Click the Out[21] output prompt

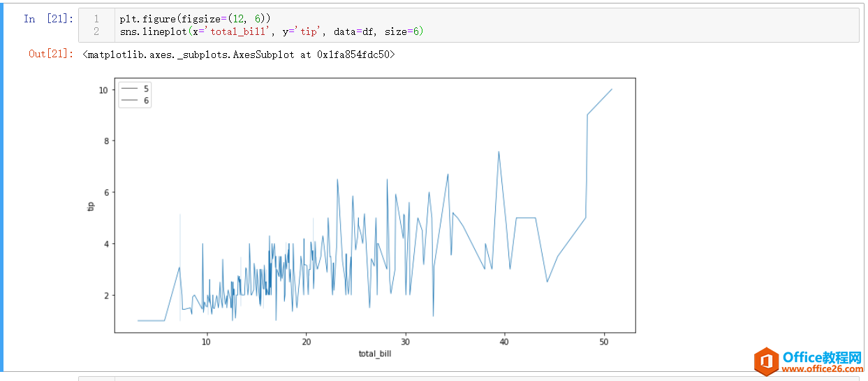[50, 54]
